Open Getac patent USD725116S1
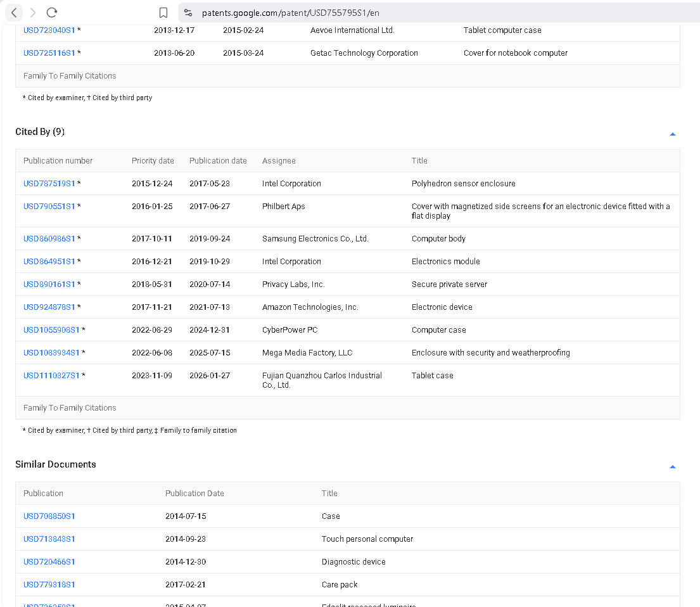700x607 pixels. point(49,53)
